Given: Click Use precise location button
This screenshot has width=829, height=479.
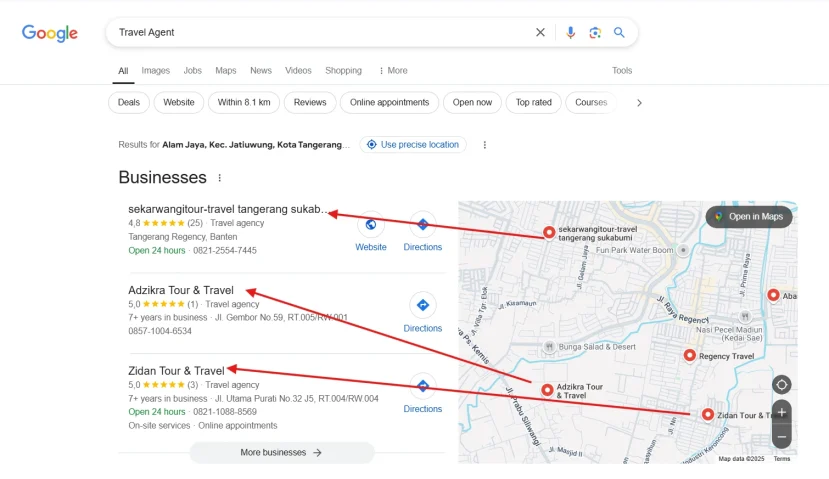Looking at the screenshot, I should coord(413,144).
